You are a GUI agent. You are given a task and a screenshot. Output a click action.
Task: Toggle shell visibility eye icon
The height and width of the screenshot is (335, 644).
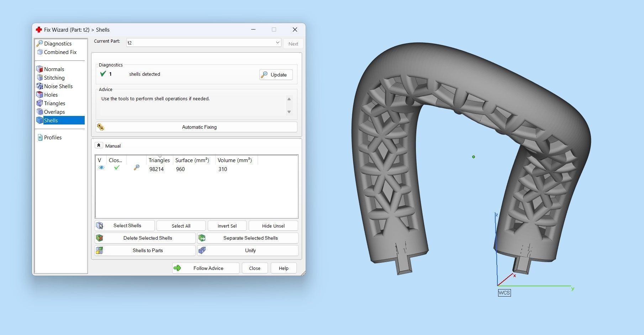[101, 168]
